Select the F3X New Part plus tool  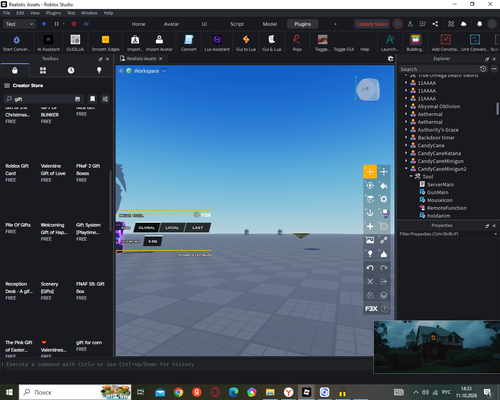point(370,226)
